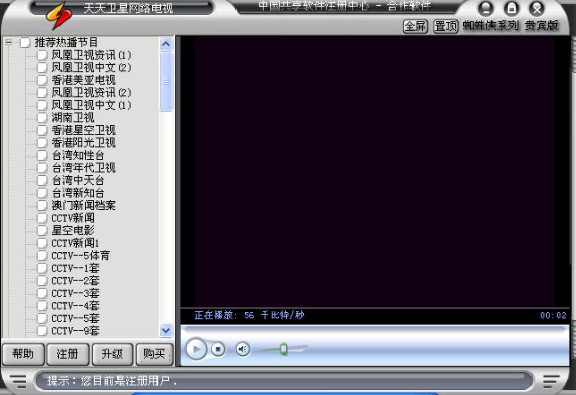Select the 台湾知性台 channel
Screen dimensions: 576x395
coord(78,155)
